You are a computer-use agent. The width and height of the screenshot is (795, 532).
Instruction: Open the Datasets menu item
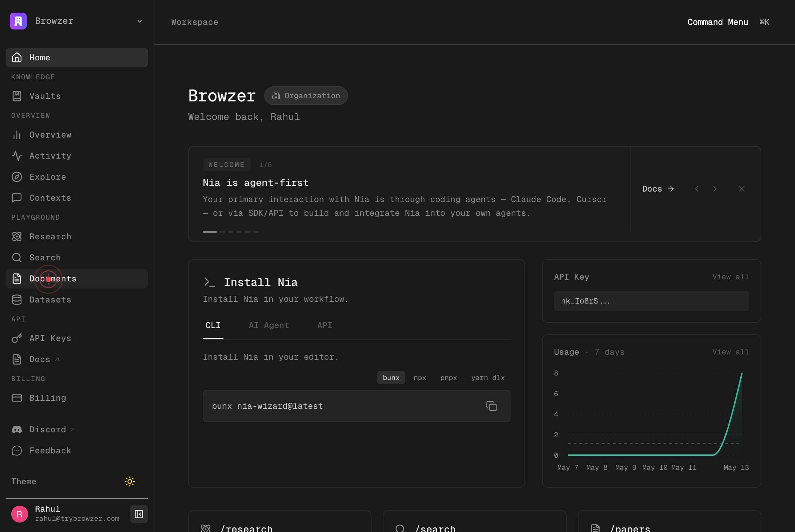click(x=77, y=300)
